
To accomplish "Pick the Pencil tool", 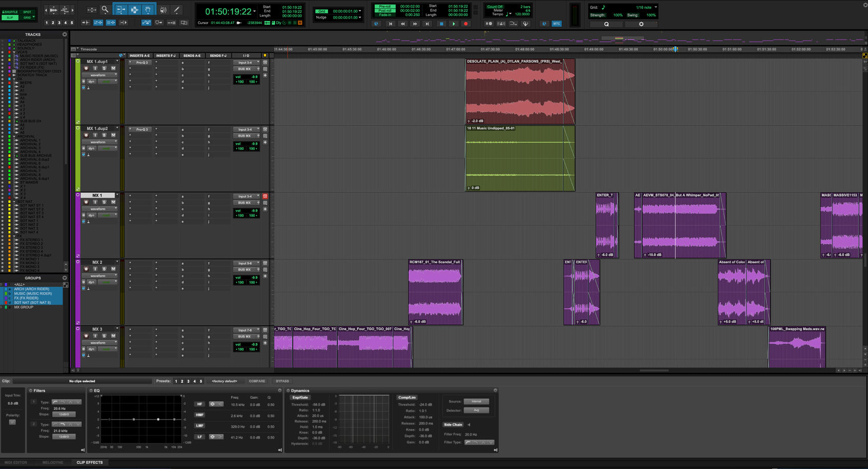I will click(x=177, y=10).
